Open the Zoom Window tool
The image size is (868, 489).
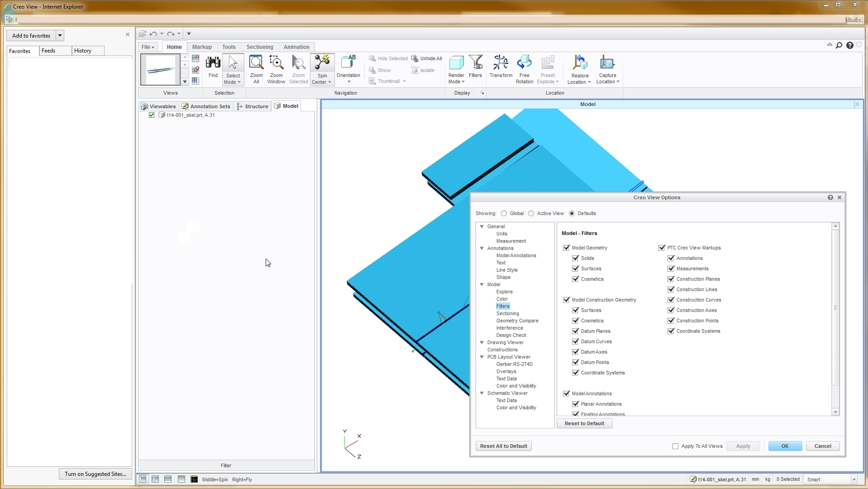click(276, 68)
